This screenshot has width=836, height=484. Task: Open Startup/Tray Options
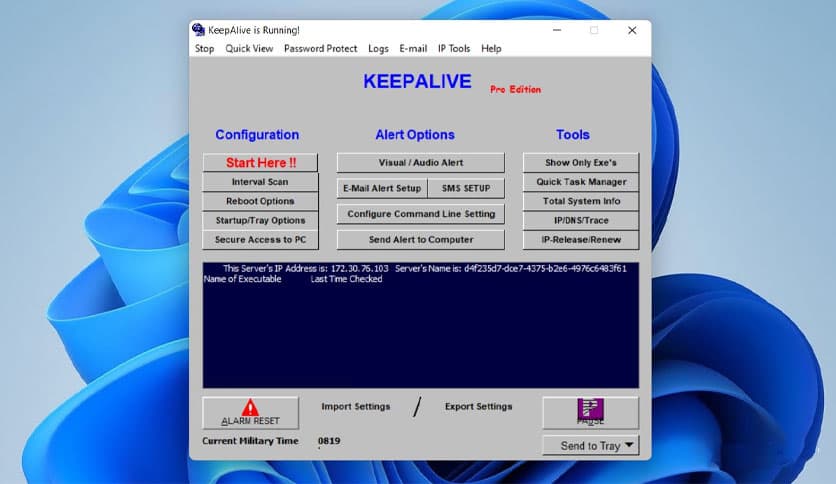pos(260,220)
